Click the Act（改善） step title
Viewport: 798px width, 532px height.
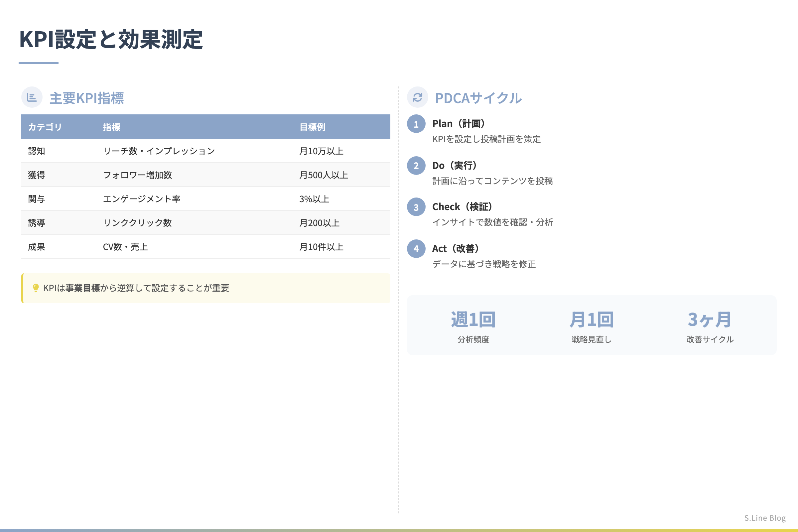[455, 249]
